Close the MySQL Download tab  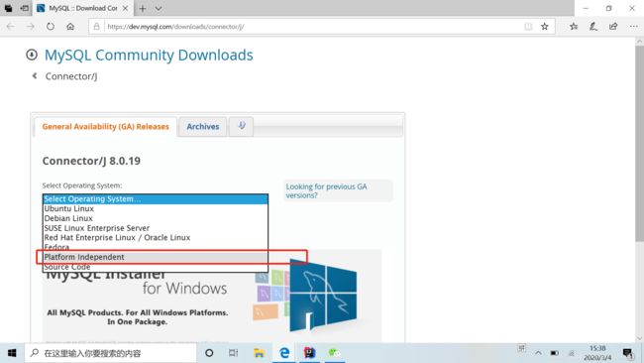point(126,8)
